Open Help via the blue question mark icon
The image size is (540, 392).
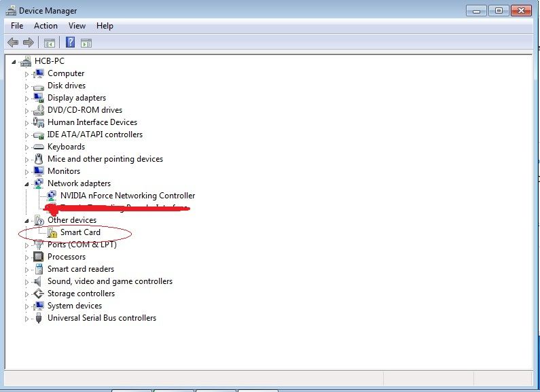coord(70,43)
